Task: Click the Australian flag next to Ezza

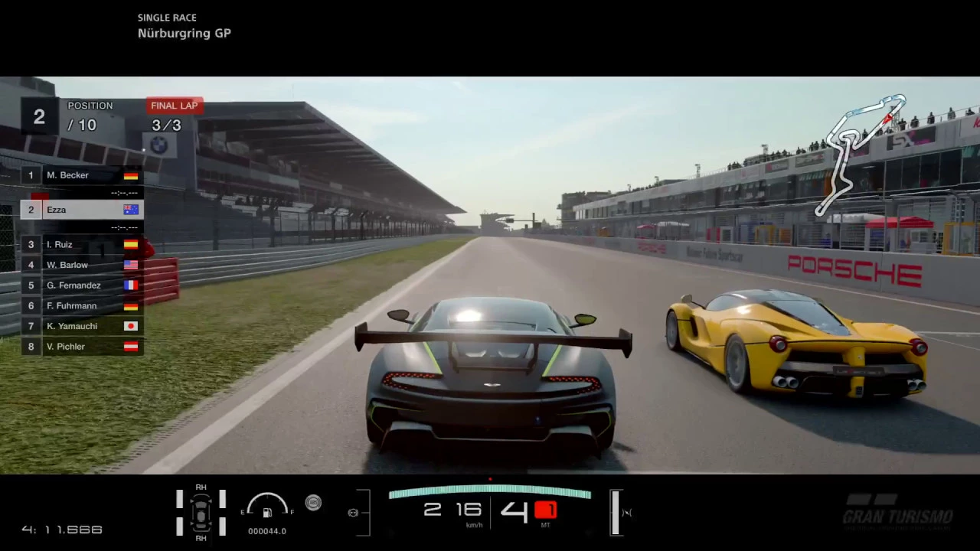Action: tap(131, 210)
